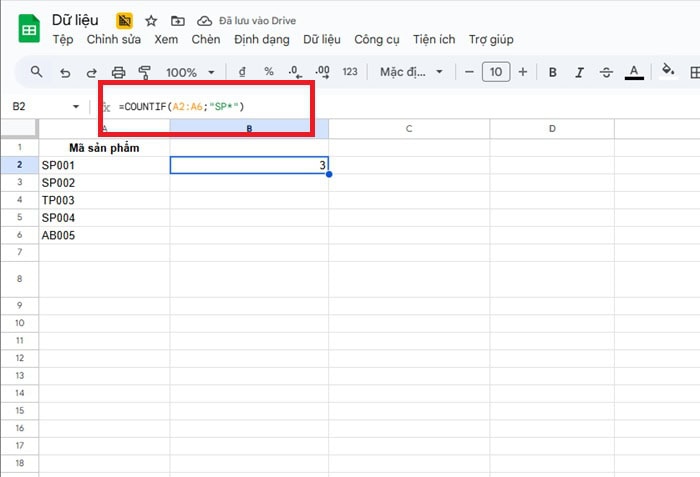
Task: Star this Dữ liệu document
Action: tap(151, 20)
